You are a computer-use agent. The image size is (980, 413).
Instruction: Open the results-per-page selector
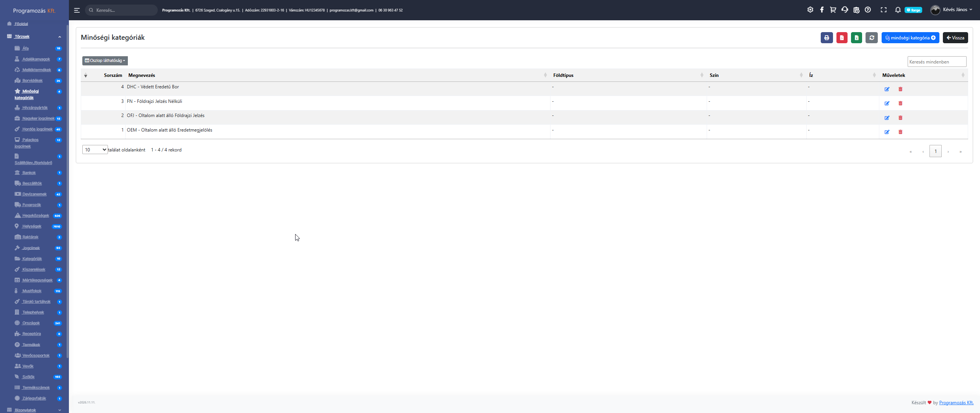[95, 150]
